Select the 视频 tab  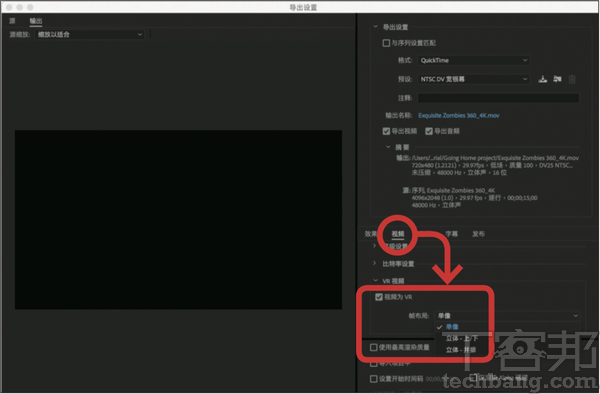[398, 234]
